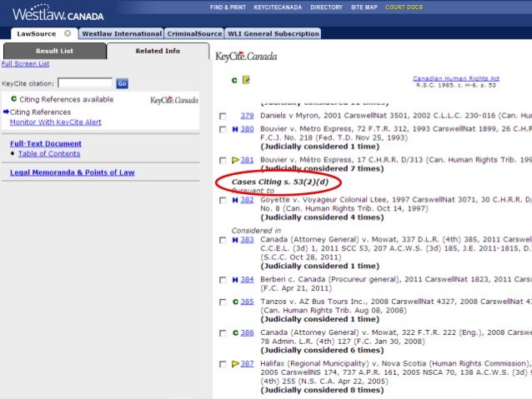Check the box for case 384 Berberi c. Canada
This screenshot has height=399, width=532.
223,280
